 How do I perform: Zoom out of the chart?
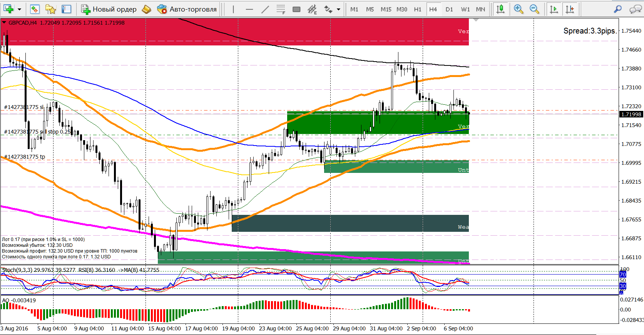pos(534,9)
